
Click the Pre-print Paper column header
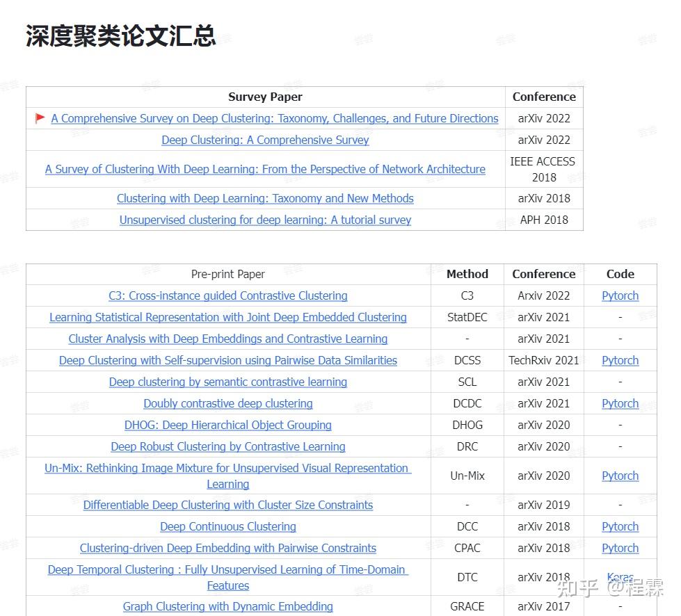tap(228, 275)
